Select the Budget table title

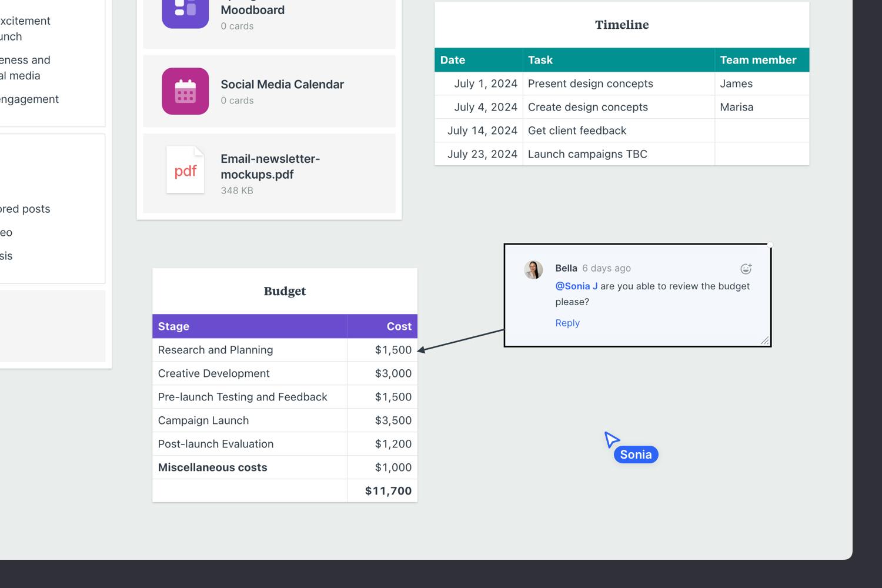click(285, 291)
